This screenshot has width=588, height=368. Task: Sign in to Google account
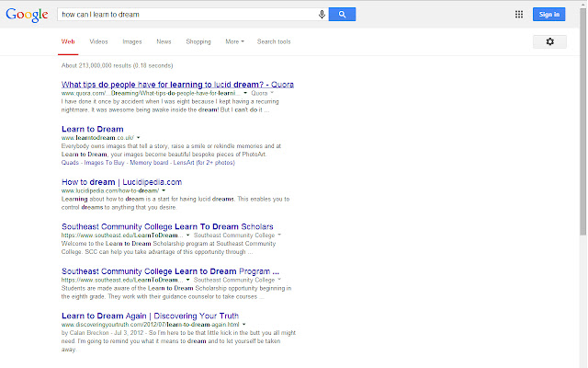[x=549, y=15]
